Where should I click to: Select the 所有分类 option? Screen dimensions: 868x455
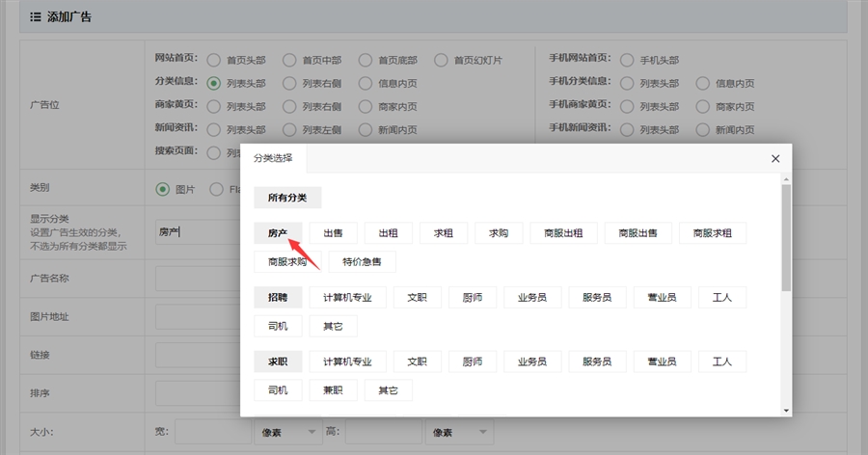287,198
